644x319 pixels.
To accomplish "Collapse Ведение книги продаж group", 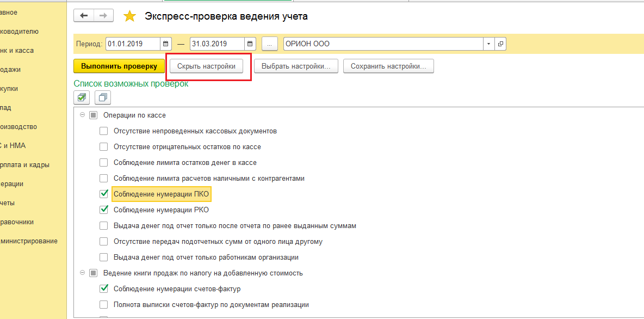I will coord(83,273).
